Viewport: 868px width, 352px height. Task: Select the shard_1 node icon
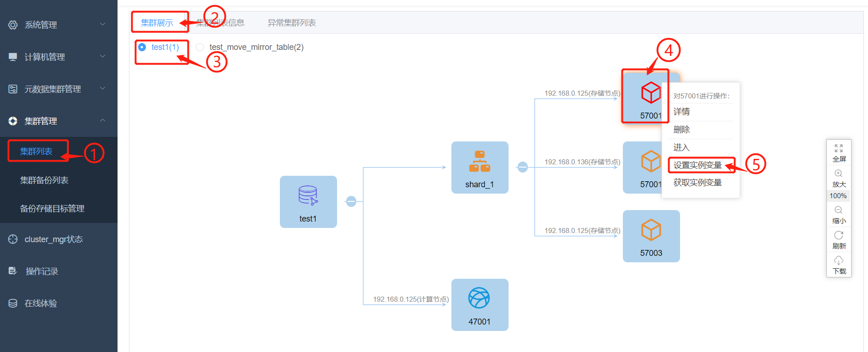click(x=479, y=162)
